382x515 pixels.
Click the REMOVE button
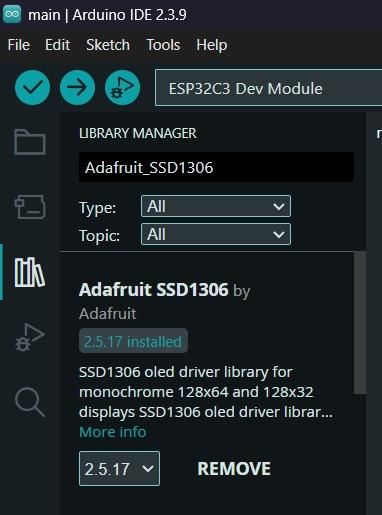(234, 469)
